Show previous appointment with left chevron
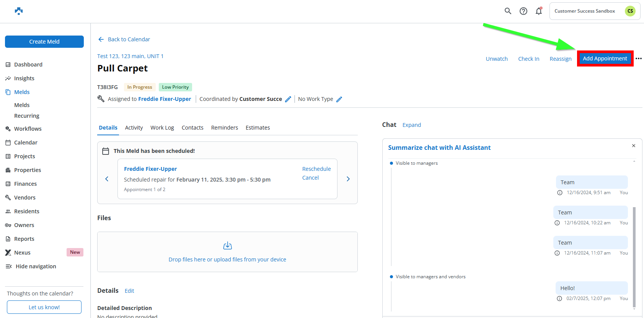The height and width of the screenshot is (318, 644). click(x=107, y=179)
